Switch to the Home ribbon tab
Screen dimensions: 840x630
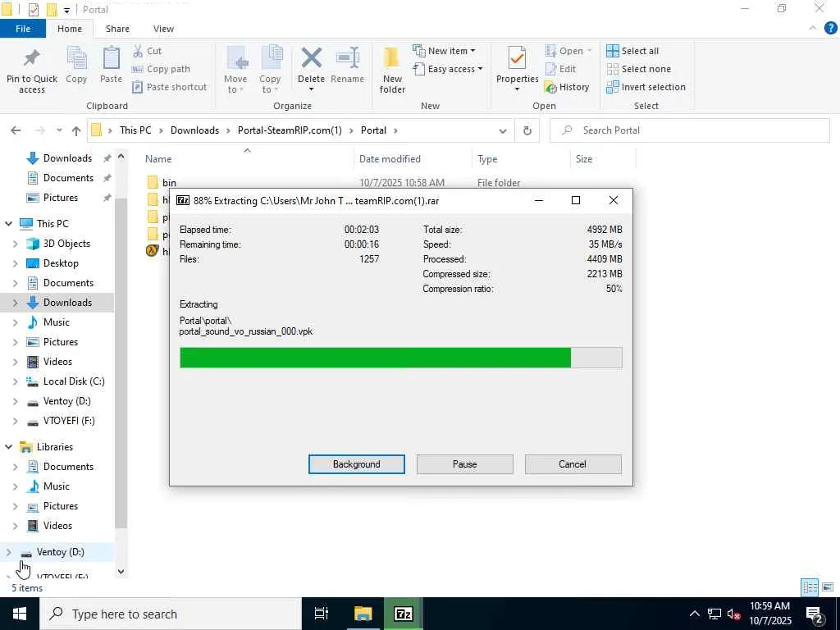[70, 29]
